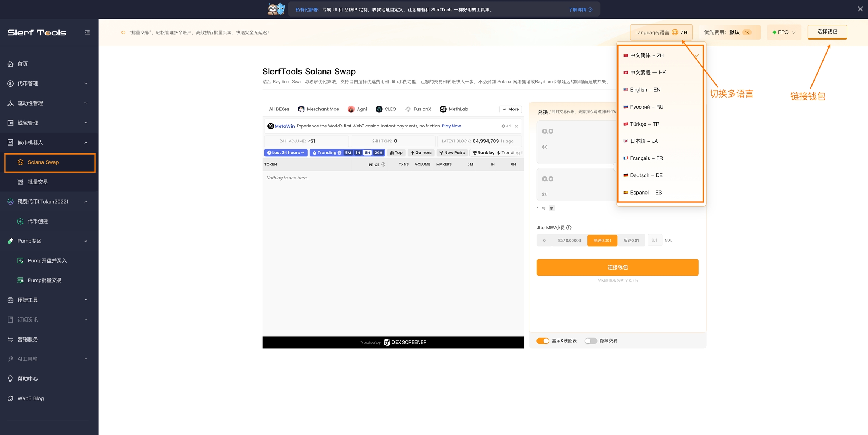Click the orange 连接钱包 button
This screenshot has height=435, width=868.
[617, 267]
